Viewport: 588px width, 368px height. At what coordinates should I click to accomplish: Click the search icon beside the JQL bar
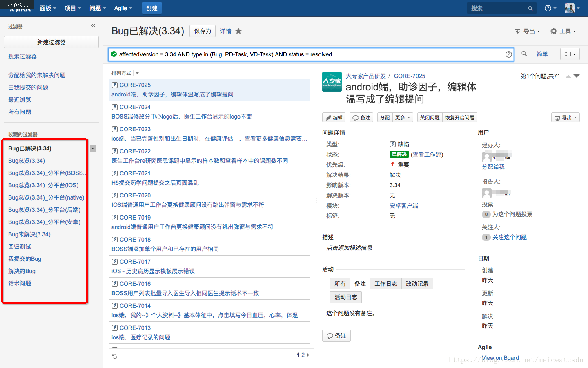click(x=524, y=54)
